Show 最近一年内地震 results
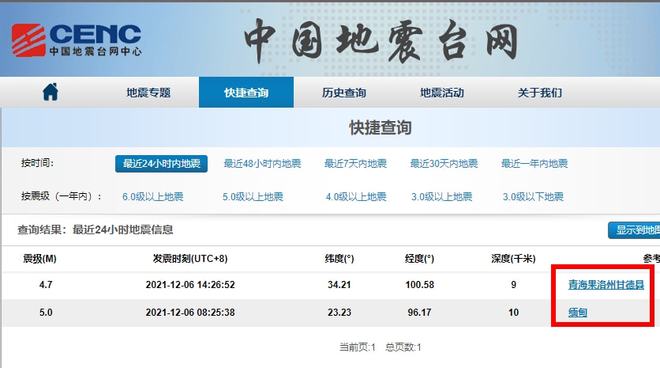The image size is (660, 368). point(534,163)
